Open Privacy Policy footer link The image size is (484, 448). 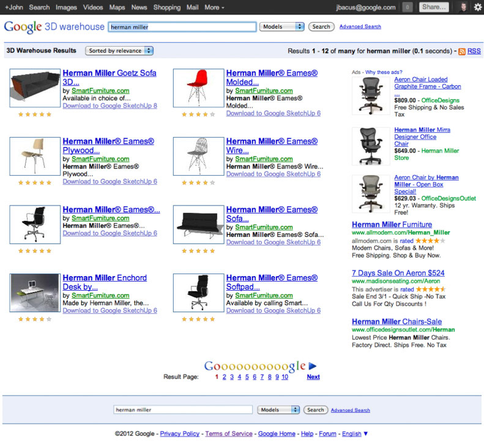coord(180,433)
